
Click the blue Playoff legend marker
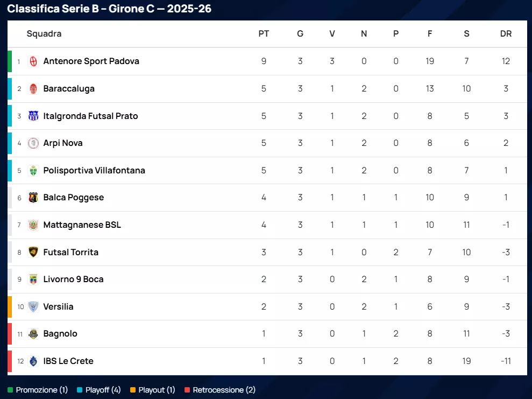(x=80, y=390)
